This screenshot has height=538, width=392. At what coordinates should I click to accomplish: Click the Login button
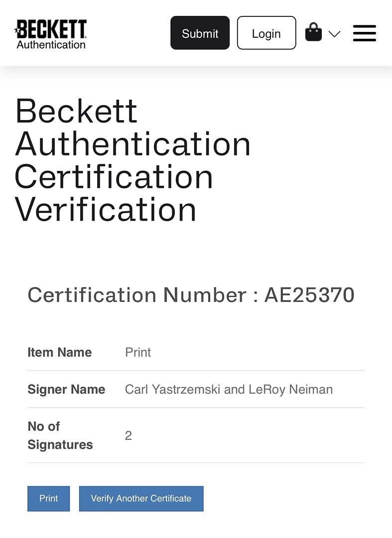pos(266,33)
